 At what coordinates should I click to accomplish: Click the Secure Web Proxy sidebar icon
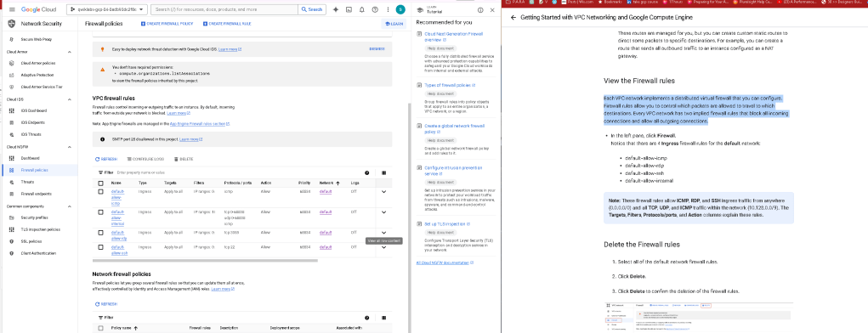point(12,39)
